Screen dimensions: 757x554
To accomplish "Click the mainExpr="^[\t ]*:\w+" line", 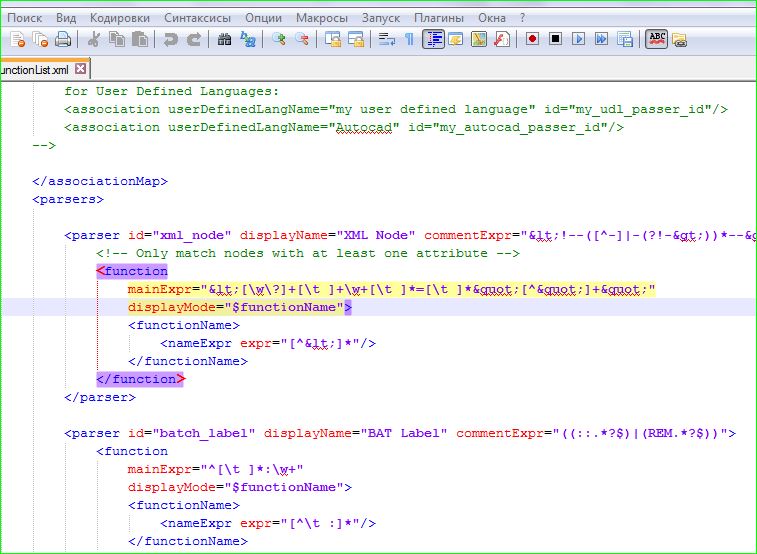I will point(215,469).
